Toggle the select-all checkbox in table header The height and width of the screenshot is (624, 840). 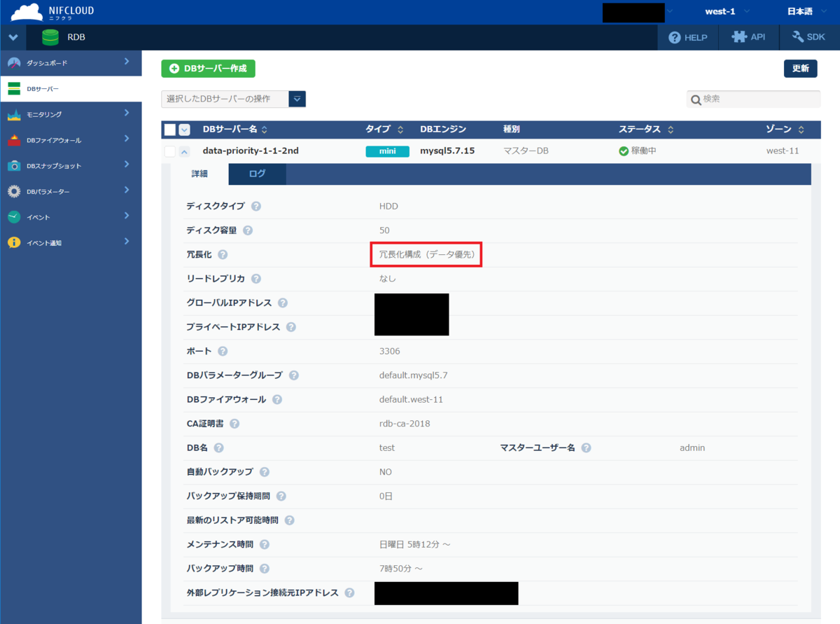tap(170, 130)
